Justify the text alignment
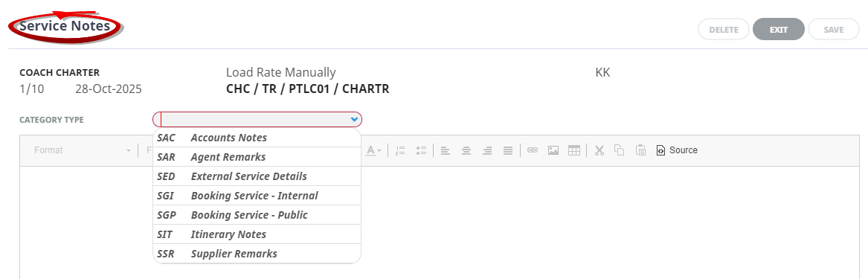Screen dimensions: 868x279 click(x=507, y=150)
